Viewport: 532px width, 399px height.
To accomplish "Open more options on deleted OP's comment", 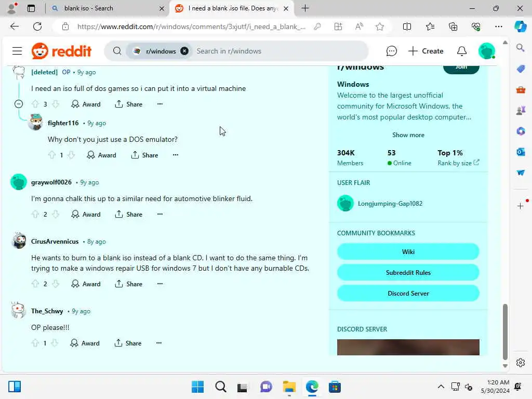I will point(160,104).
